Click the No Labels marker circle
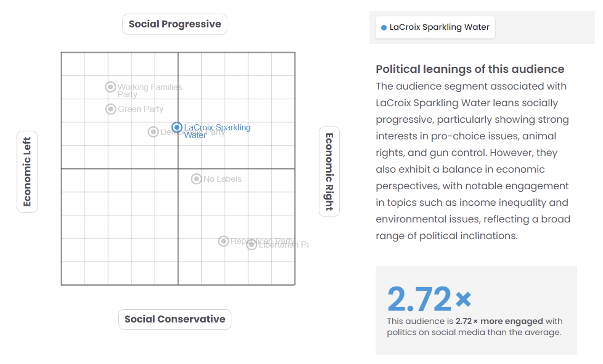The image size is (603, 364). 196,179
